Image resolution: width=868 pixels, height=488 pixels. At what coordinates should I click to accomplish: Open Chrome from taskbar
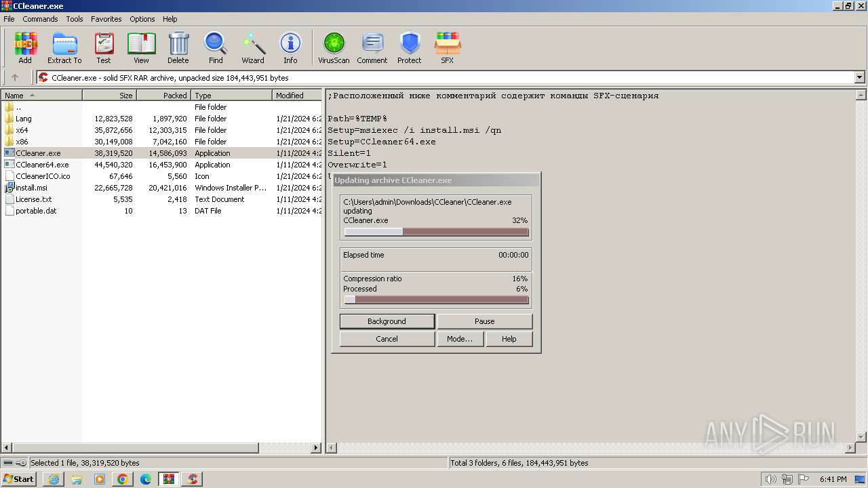[x=123, y=479]
